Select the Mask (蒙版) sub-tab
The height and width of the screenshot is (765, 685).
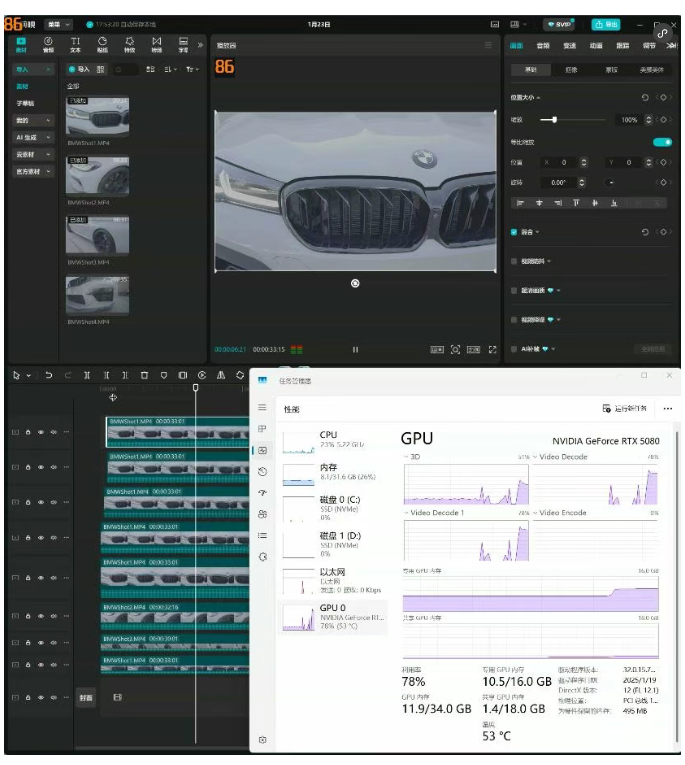(611, 70)
